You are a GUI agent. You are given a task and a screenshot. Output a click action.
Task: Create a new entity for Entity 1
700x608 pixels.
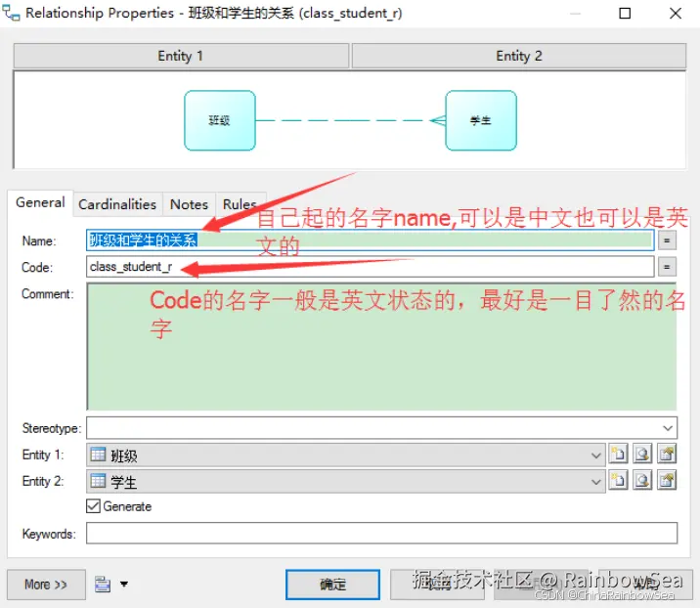[x=618, y=454]
